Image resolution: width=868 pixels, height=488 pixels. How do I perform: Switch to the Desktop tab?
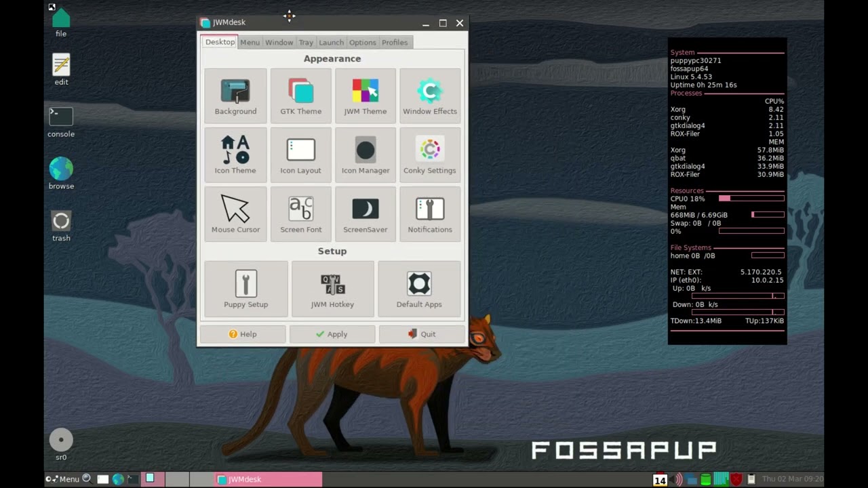220,42
